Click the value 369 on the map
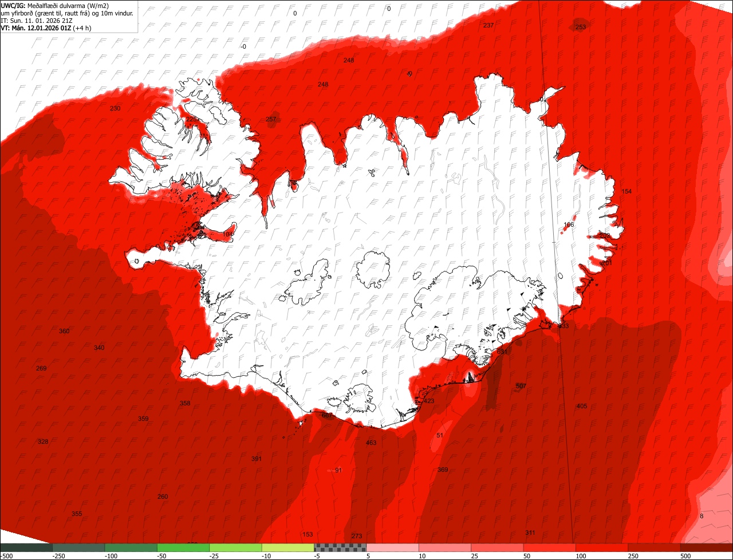The width and height of the screenshot is (733, 560). 443,470
